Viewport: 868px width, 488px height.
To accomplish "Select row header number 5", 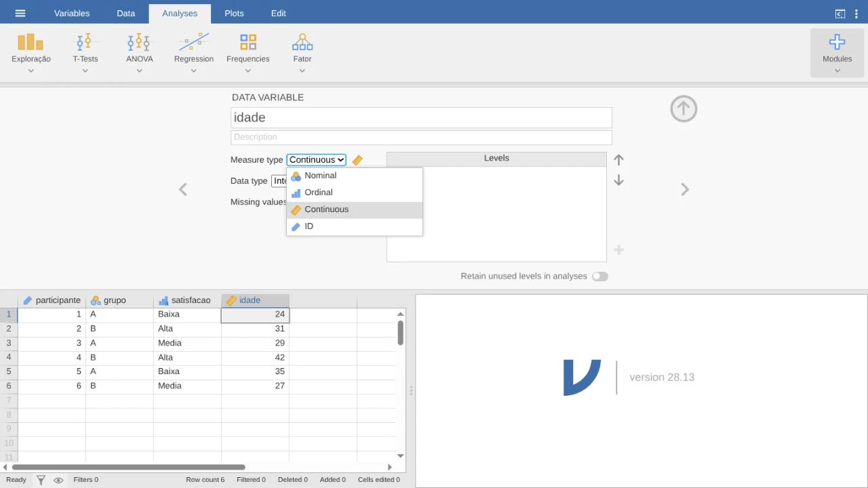I will tap(9, 371).
